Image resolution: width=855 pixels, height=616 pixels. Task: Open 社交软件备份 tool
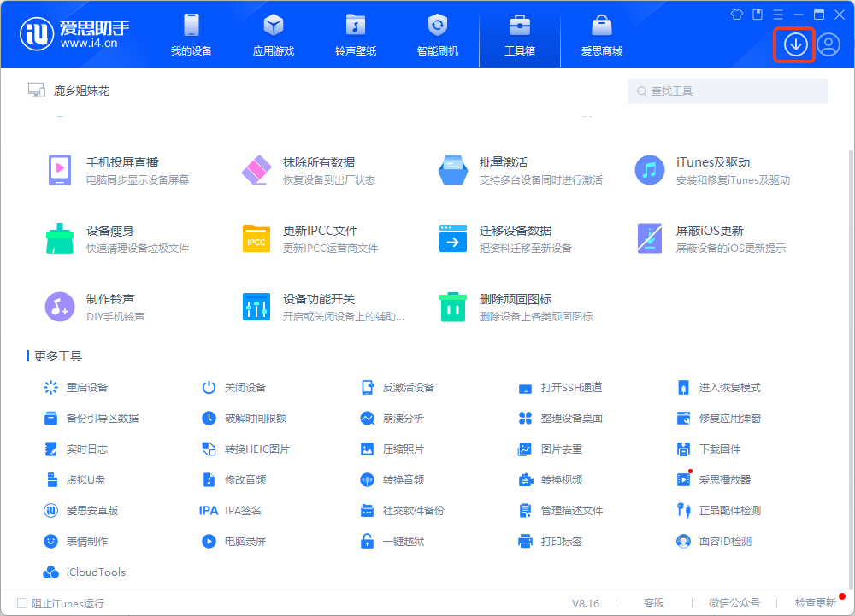[403, 510]
